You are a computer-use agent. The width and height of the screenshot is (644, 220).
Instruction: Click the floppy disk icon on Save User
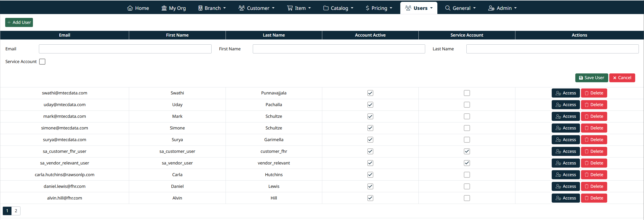coord(581,78)
